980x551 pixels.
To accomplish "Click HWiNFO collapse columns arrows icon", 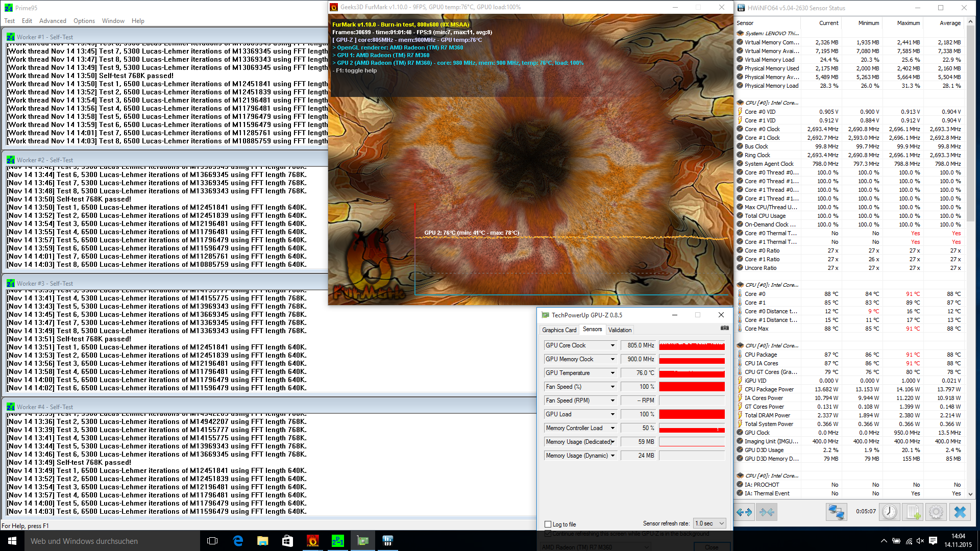I will [767, 512].
